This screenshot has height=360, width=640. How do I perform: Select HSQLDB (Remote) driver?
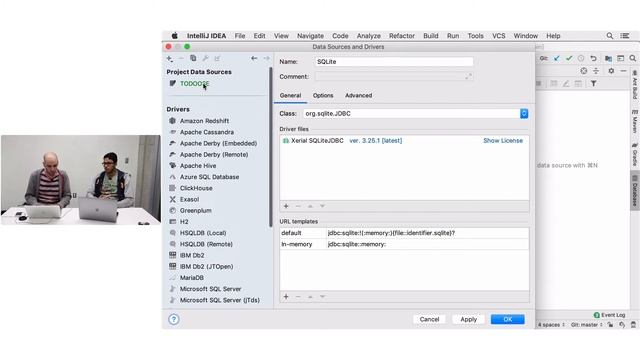pos(206,244)
